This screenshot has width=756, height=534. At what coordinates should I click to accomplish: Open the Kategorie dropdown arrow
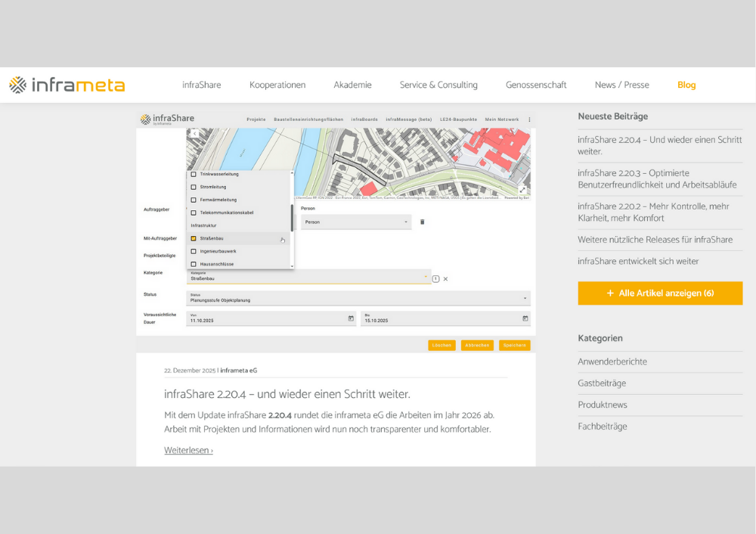click(426, 277)
